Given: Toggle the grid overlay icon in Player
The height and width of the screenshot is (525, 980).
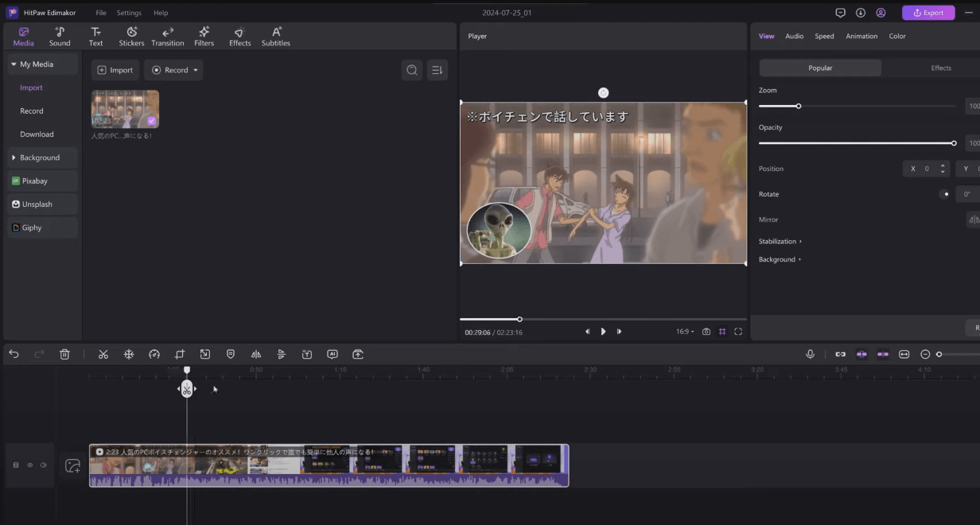Looking at the screenshot, I should click(722, 331).
